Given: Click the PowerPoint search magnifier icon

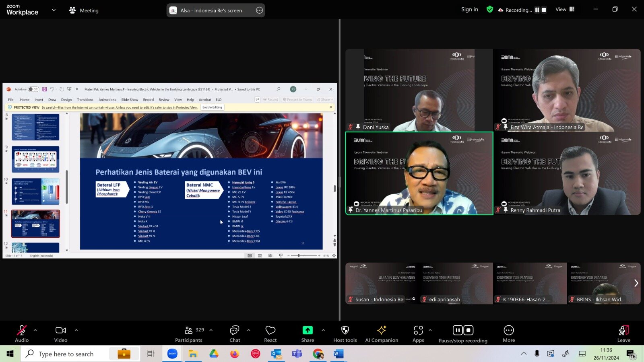Looking at the screenshot, I should [278, 89].
